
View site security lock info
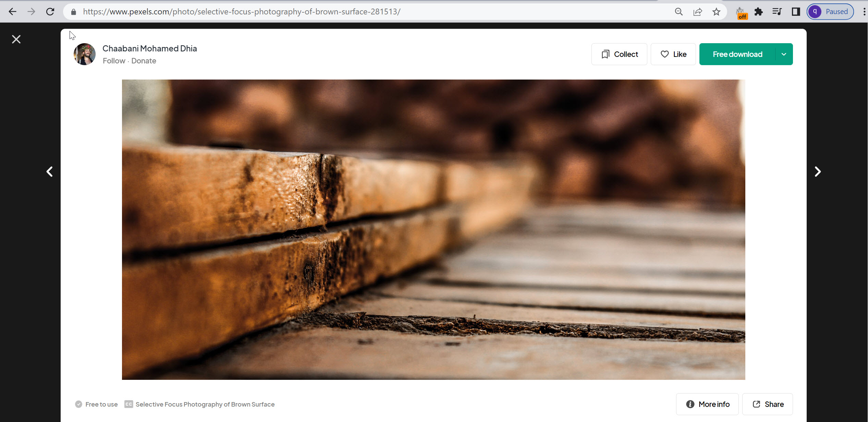click(73, 12)
